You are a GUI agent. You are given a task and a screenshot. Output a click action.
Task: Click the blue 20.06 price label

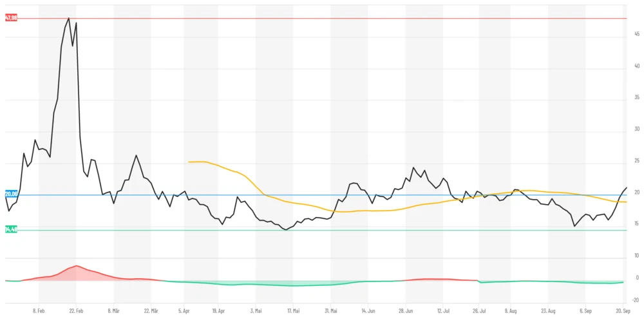(11, 194)
